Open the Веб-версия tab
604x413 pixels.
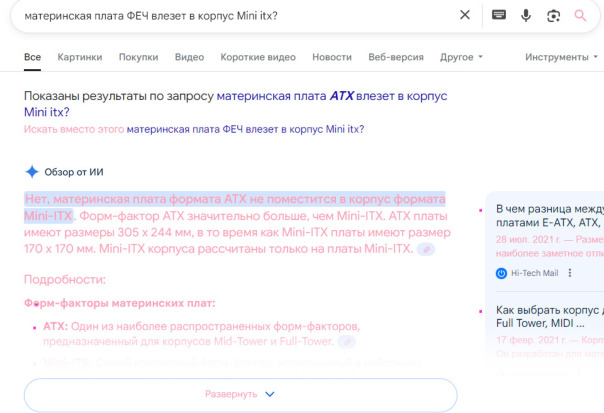(396, 57)
